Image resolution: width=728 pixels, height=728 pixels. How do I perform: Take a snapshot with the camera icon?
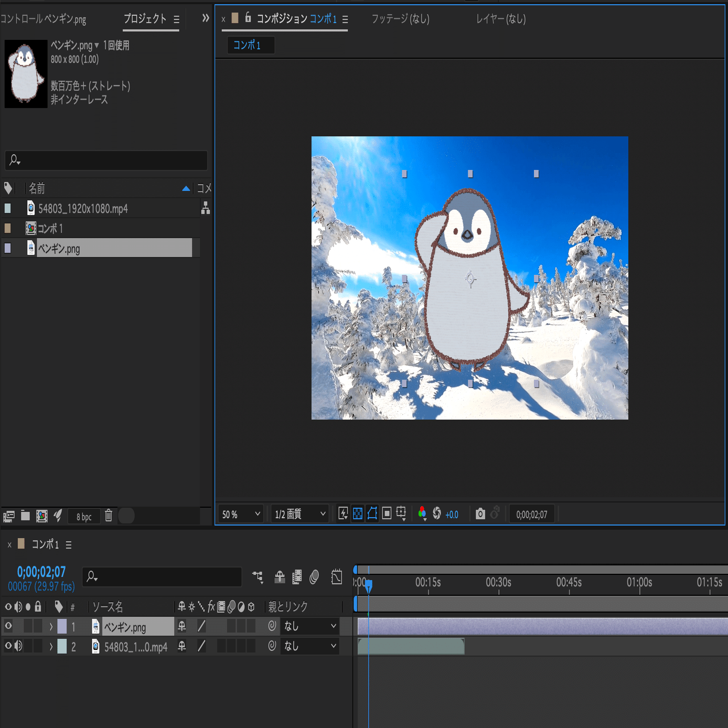480,514
